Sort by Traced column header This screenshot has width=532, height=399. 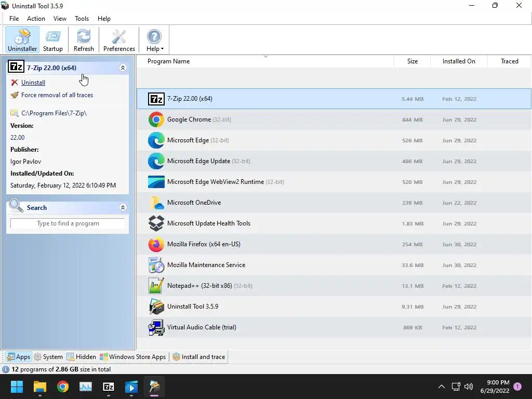pyautogui.click(x=509, y=61)
